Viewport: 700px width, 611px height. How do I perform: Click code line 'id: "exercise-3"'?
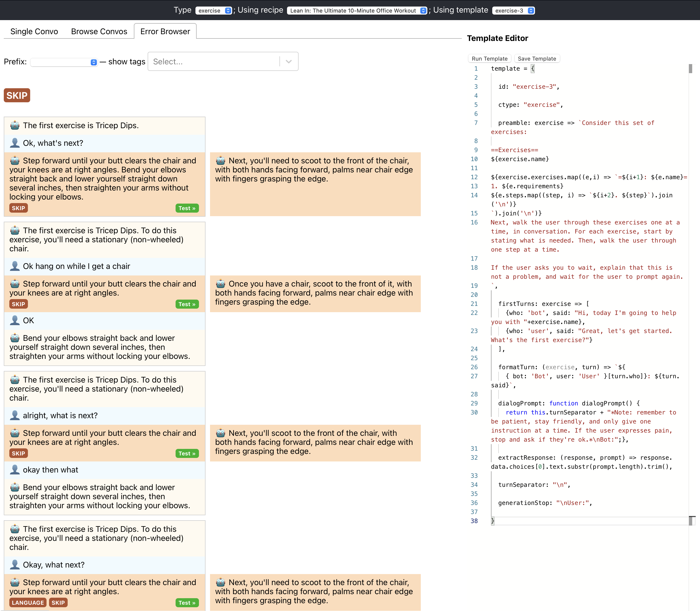point(529,87)
